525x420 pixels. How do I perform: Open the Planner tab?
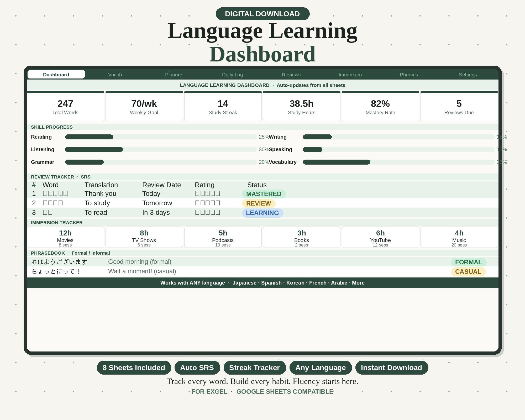pyautogui.click(x=174, y=75)
